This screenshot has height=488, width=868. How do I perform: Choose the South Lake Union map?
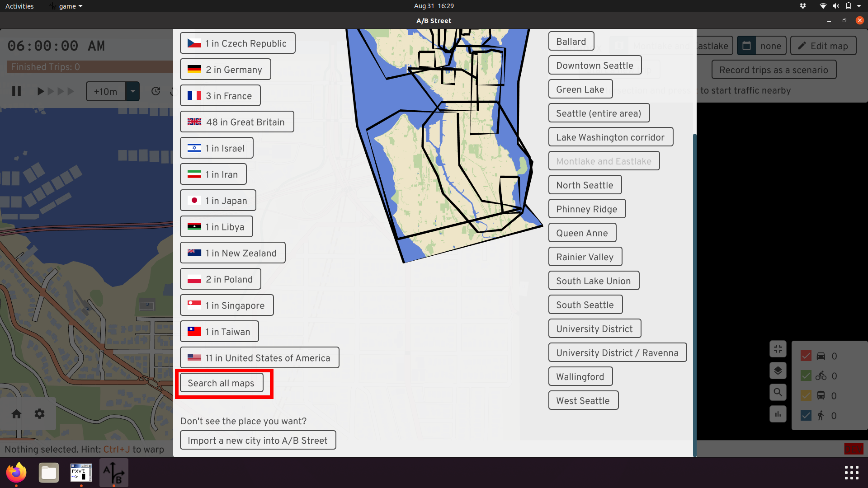point(594,281)
